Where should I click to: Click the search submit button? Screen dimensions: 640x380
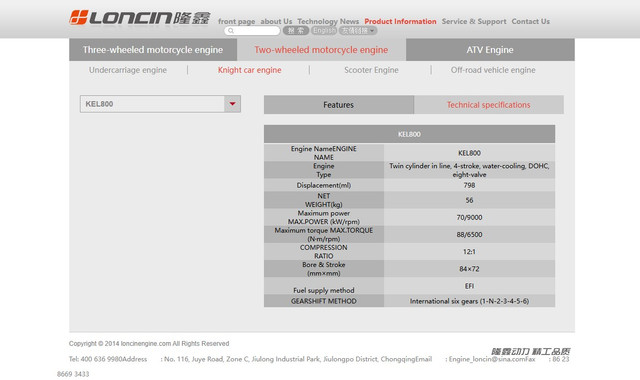point(296,31)
